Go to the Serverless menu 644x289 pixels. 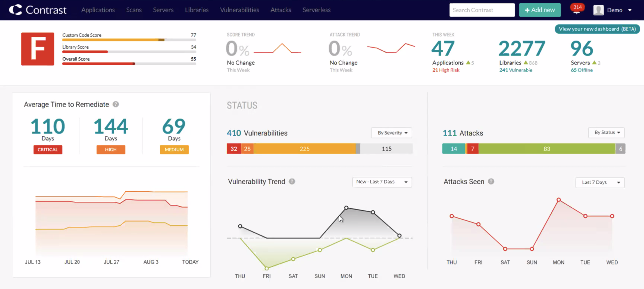pyautogui.click(x=317, y=10)
